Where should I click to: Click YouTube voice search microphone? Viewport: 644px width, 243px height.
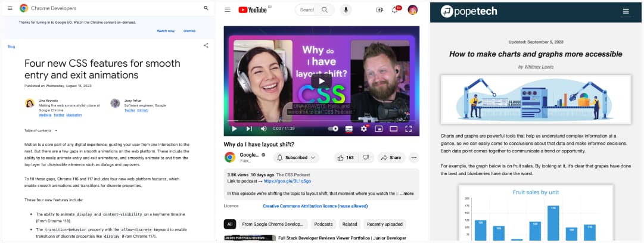tap(346, 10)
